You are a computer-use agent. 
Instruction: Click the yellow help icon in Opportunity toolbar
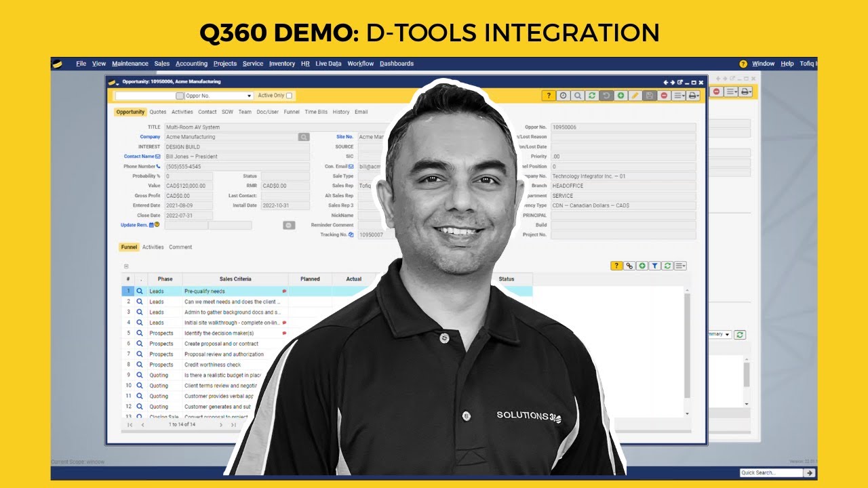(549, 96)
